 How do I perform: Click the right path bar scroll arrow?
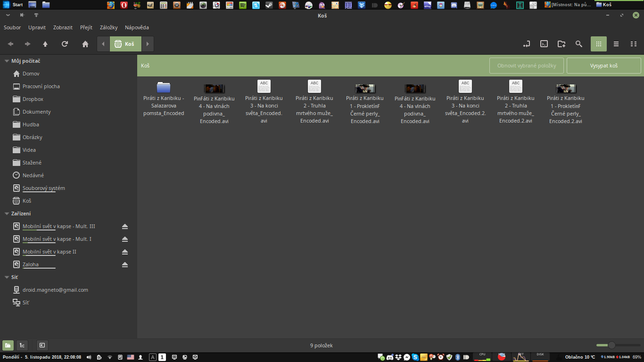pyautogui.click(x=147, y=44)
